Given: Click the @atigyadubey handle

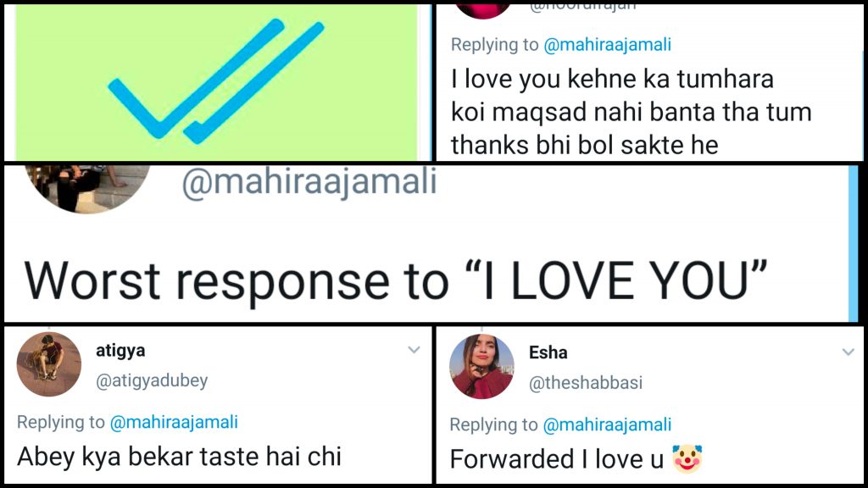Looking at the screenshot, I should click(152, 380).
